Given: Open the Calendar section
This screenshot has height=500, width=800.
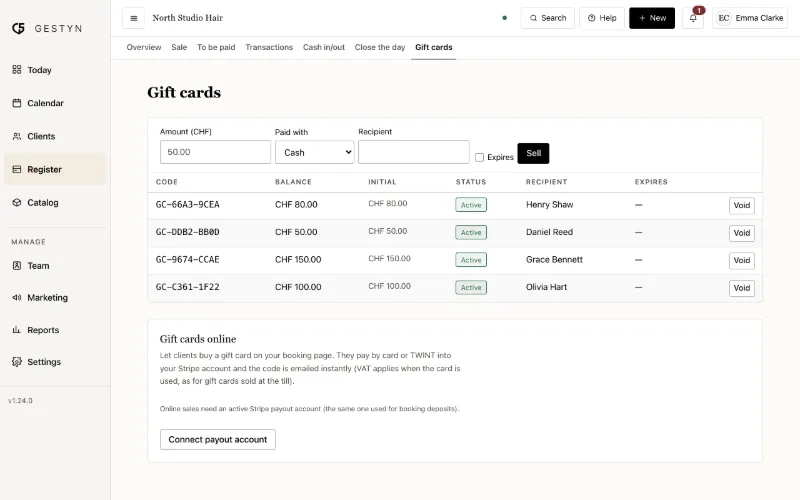Looking at the screenshot, I should [x=55, y=103].
